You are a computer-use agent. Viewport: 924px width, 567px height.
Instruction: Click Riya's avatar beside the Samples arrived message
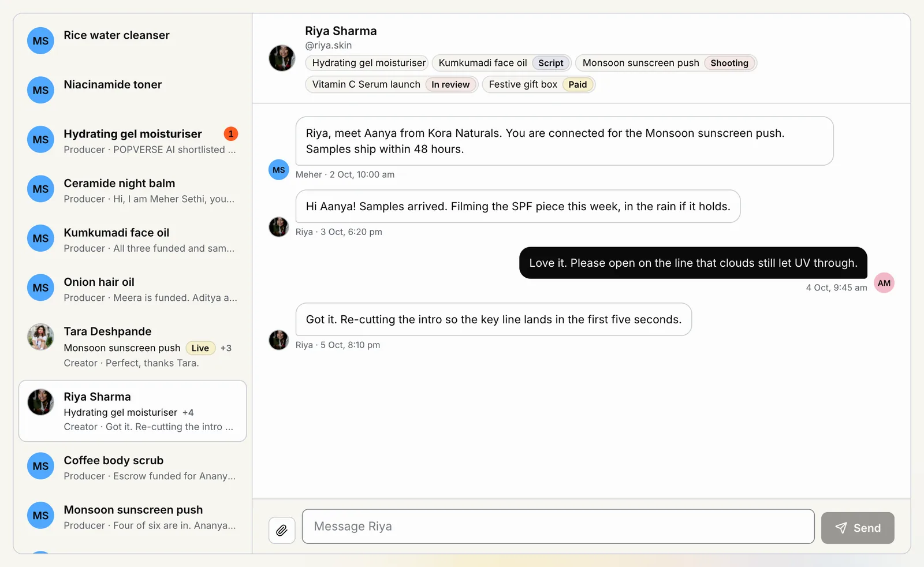pyautogui.click(x=279, y=227)
